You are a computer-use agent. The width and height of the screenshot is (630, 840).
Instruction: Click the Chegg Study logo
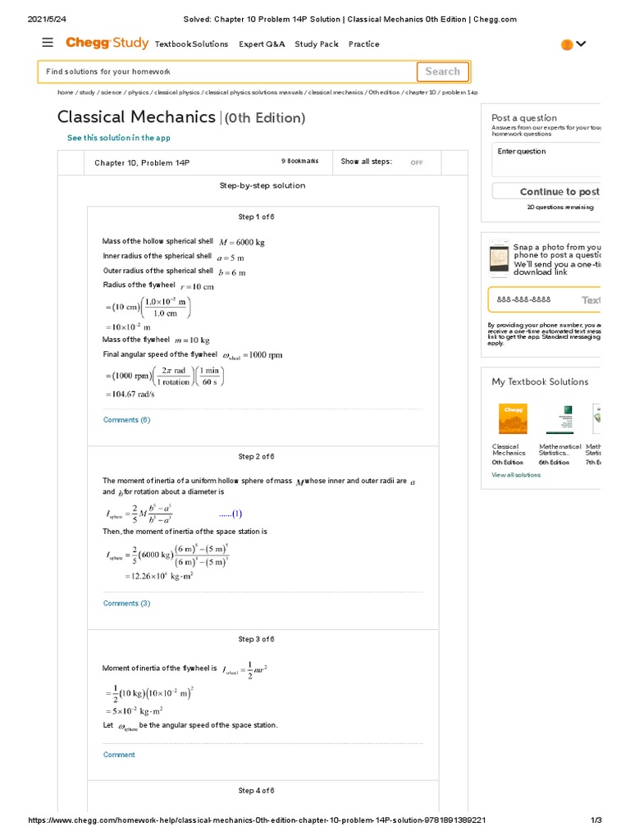pyautogui.click(x=107, y=43)
